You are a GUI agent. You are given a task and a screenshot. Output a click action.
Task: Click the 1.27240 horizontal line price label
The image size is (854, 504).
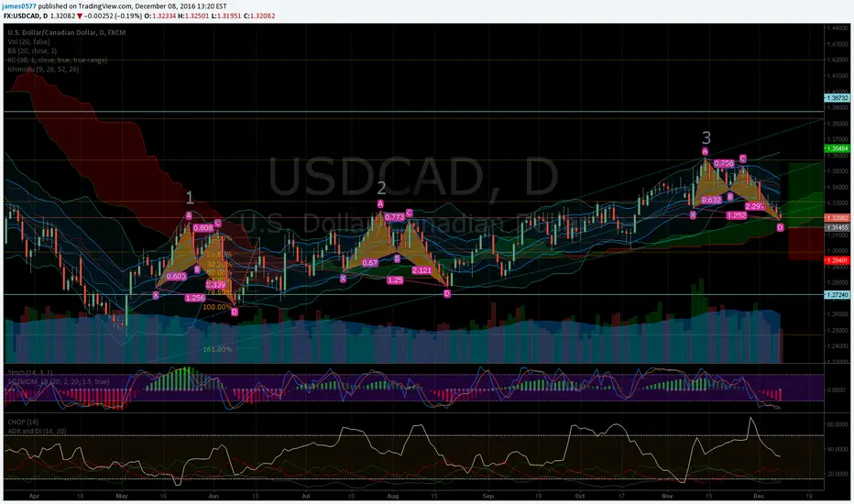[x=838, y=295]
